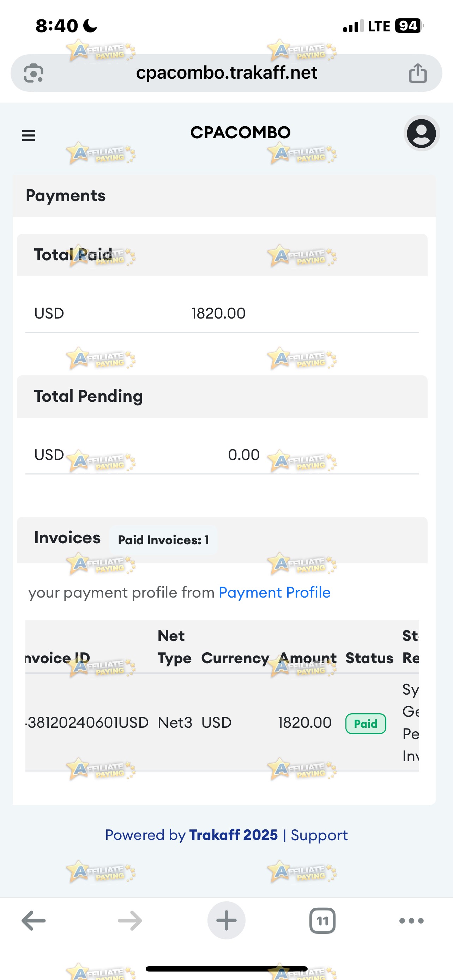This screenshot has height=980, width=453.
Task: Click the green Paid status badge
Action: click(x=366, y=724)
